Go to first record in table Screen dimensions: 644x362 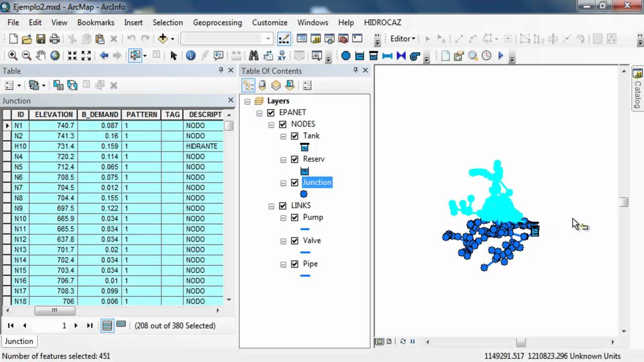click(11, 326)
